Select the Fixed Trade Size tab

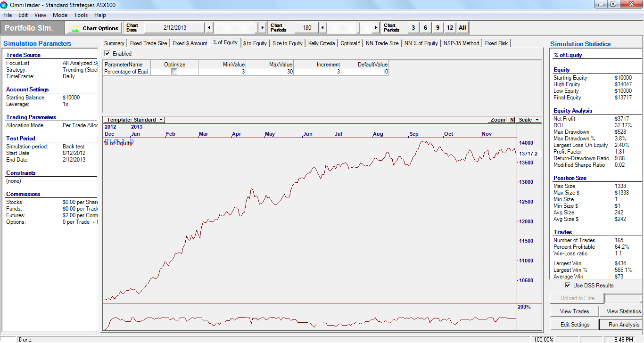point(149,43)
